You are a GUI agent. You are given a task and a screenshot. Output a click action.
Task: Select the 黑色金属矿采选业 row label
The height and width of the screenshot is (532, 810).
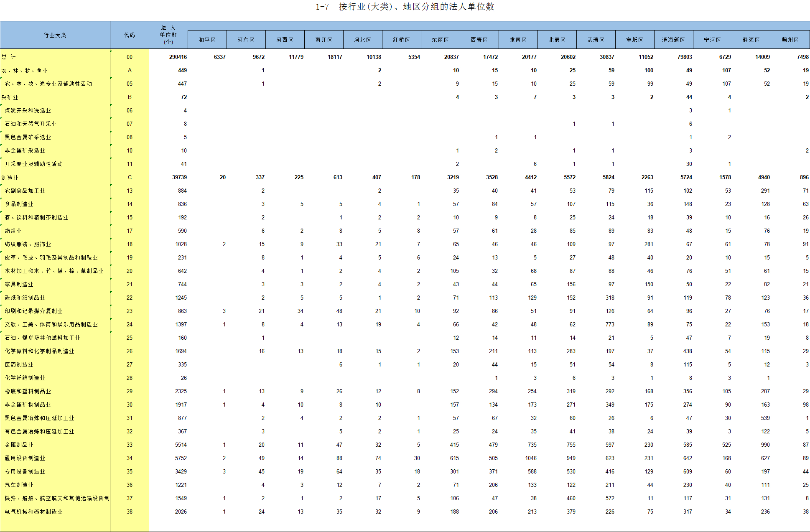coord(28,137)
